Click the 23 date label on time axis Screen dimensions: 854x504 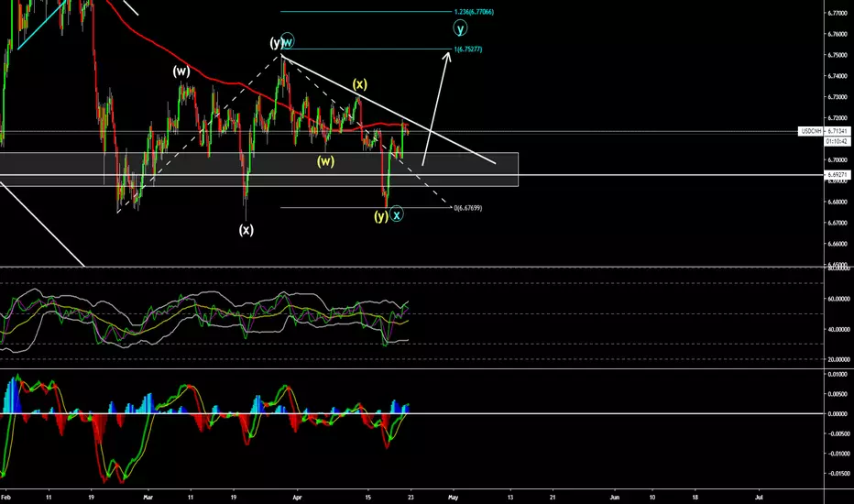(x=411, y=497)
